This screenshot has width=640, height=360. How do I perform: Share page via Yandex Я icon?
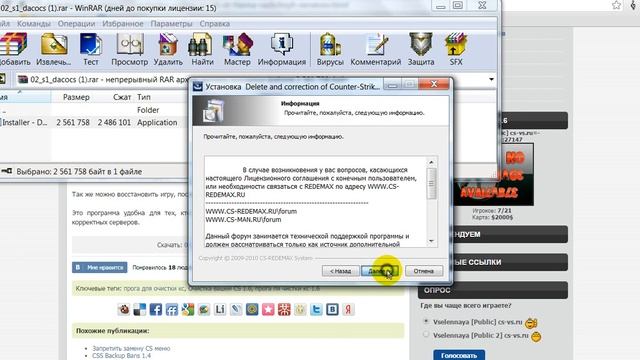pyautogui.click(x=348, y=309)
